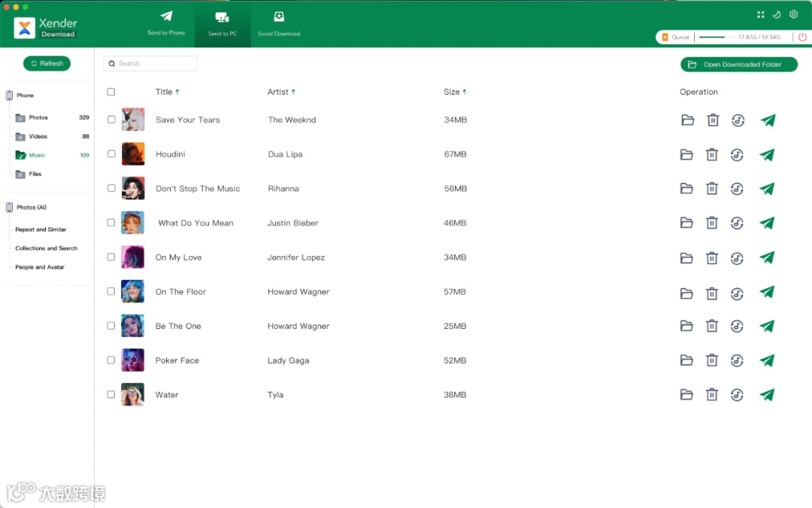The image size is (812, 508).
Task: Check the Save Your Tears checkbox
Action: point(111,119)
